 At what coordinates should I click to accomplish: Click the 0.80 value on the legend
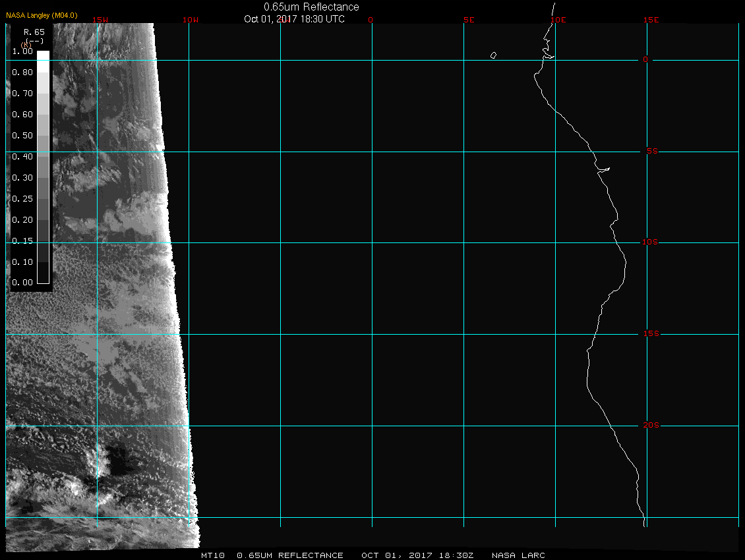click(22, 72)
